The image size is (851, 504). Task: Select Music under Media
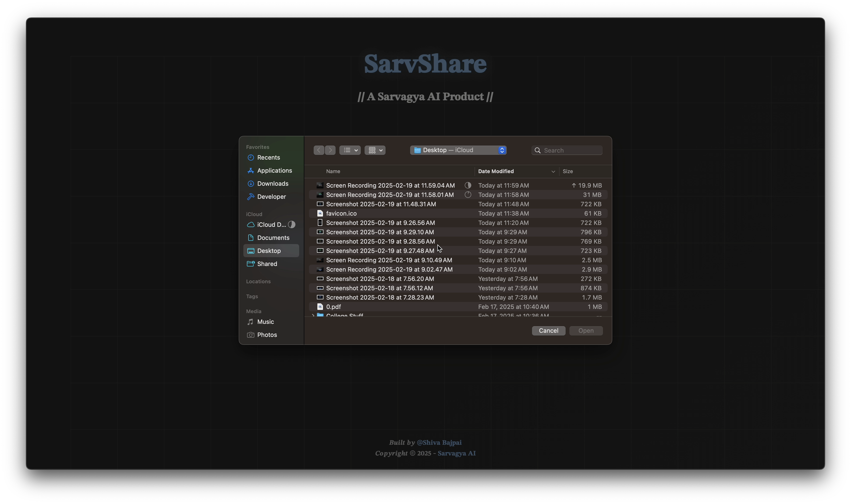click(x=265, y=322)
